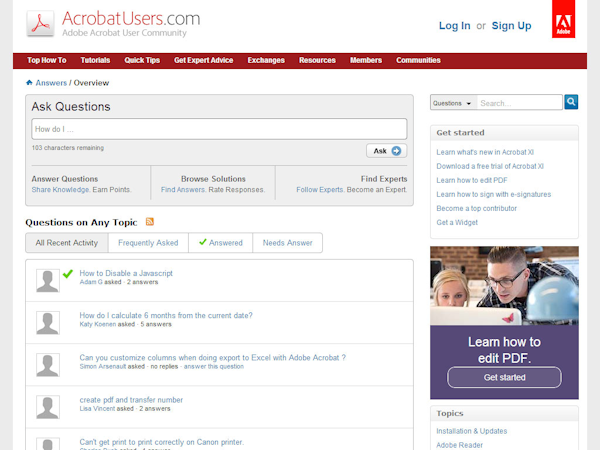The image size is (600, 450).
Task: Open Learn what's new in Acrobat XI
Action: pyautogui.click(x=485, y=152)
